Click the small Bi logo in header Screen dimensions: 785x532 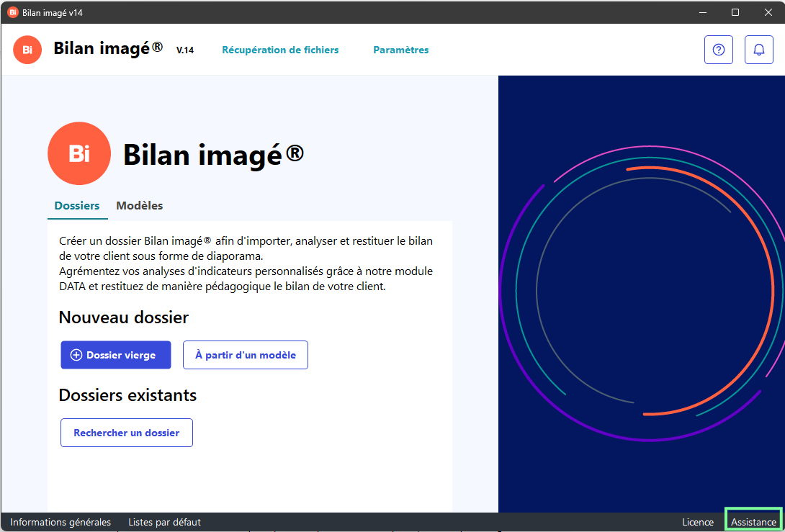(27, 50)
